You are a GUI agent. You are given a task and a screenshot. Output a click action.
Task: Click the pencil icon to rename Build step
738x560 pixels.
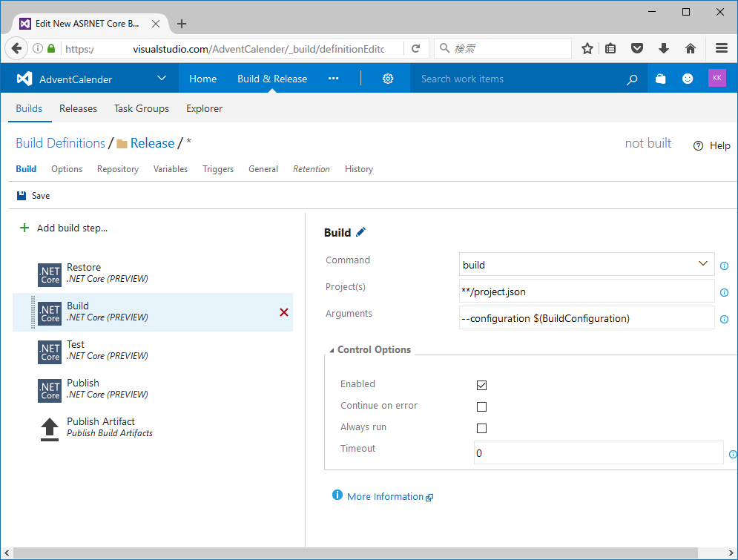click(x=360, y=232)
